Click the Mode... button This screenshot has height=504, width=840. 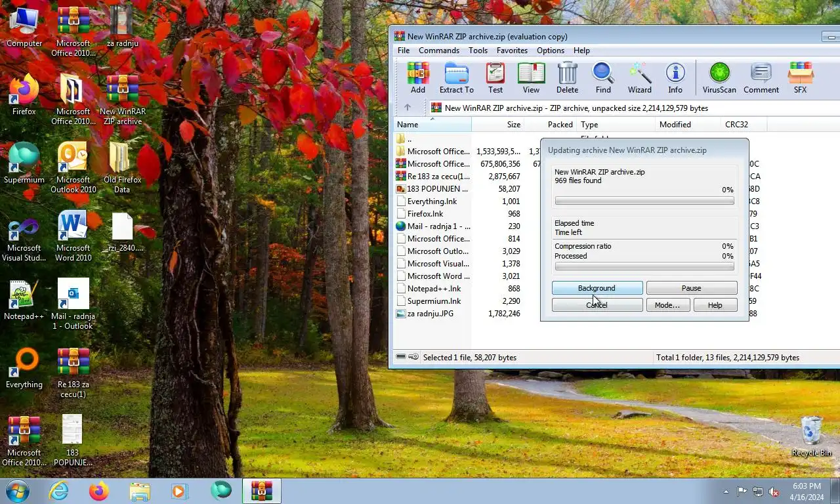667,305
